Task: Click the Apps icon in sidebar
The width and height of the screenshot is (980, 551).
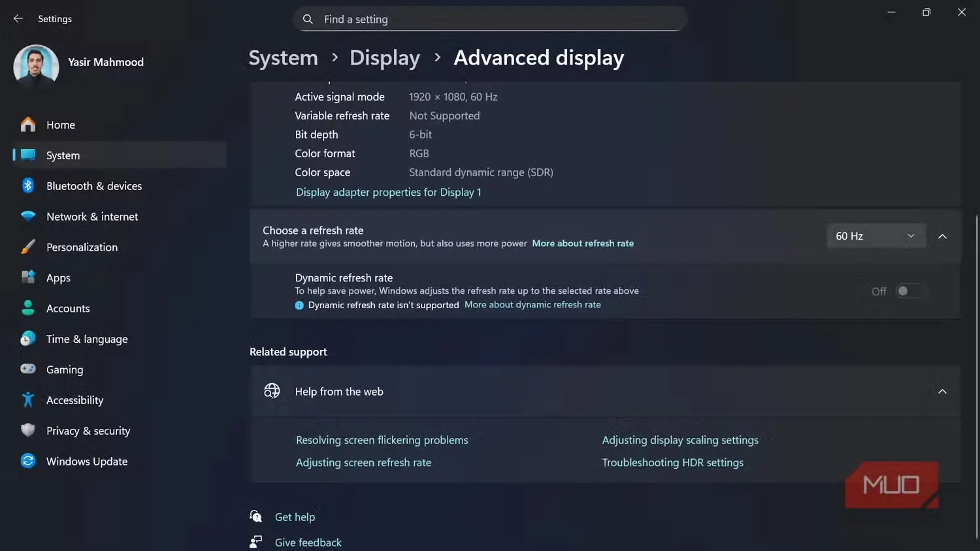Action: click(28, 277)
